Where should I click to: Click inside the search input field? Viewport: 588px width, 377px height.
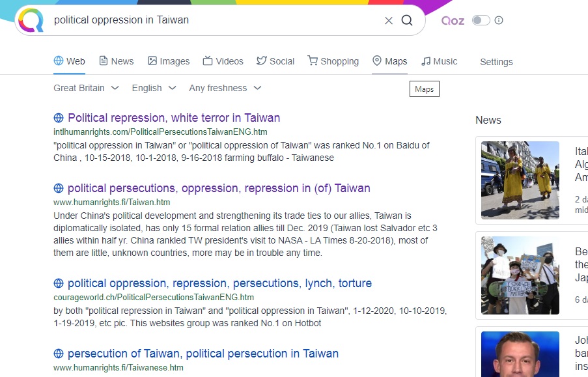[215, 20]
